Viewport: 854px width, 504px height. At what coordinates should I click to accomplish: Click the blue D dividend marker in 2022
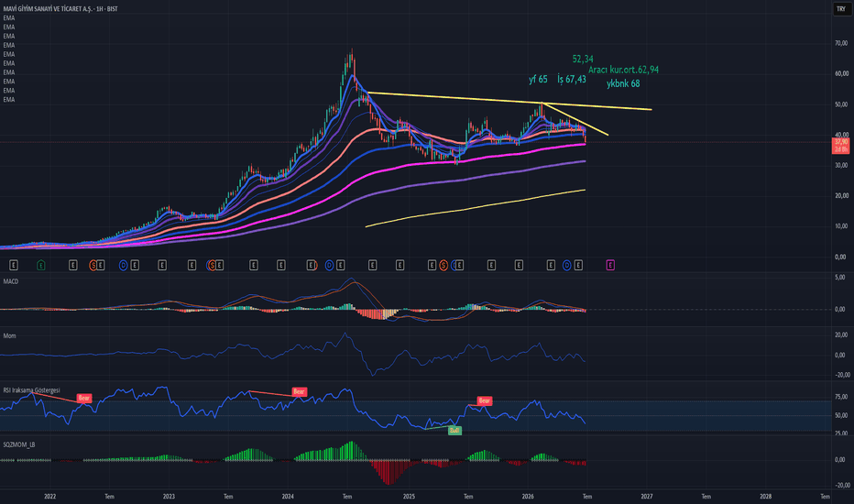pos(124,266)
